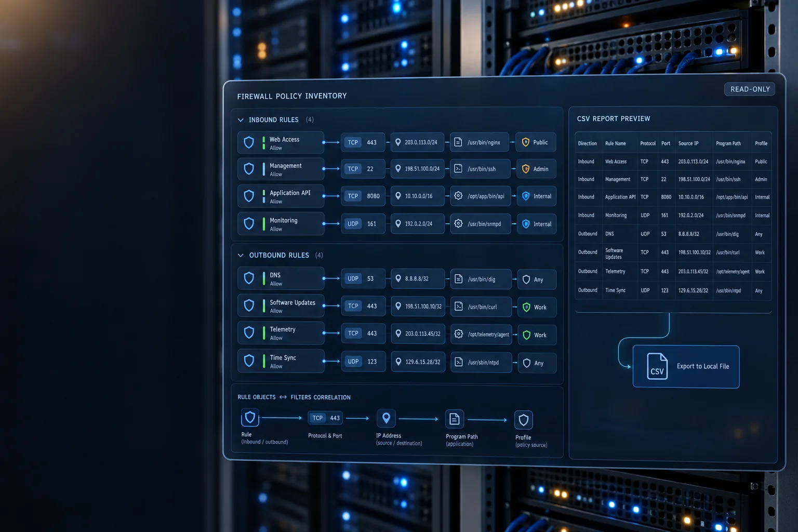Click the TCP 22 protocol chip
Viewport: 798px width, 532px height.
coord(363,168)
